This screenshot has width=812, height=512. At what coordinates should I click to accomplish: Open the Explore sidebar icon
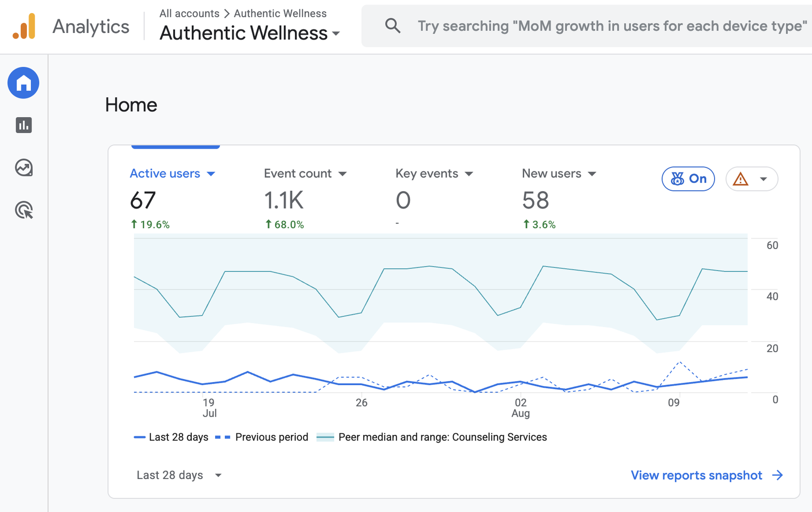point(23,167)
